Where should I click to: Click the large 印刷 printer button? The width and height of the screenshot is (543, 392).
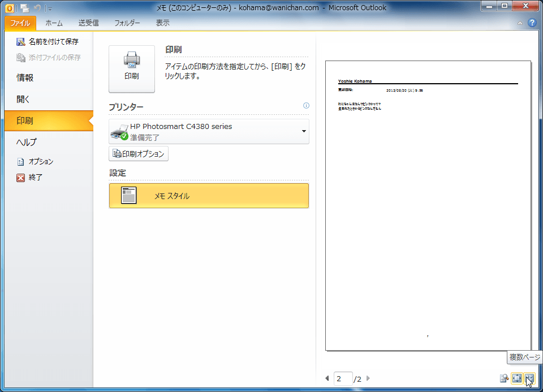point(132,68)
